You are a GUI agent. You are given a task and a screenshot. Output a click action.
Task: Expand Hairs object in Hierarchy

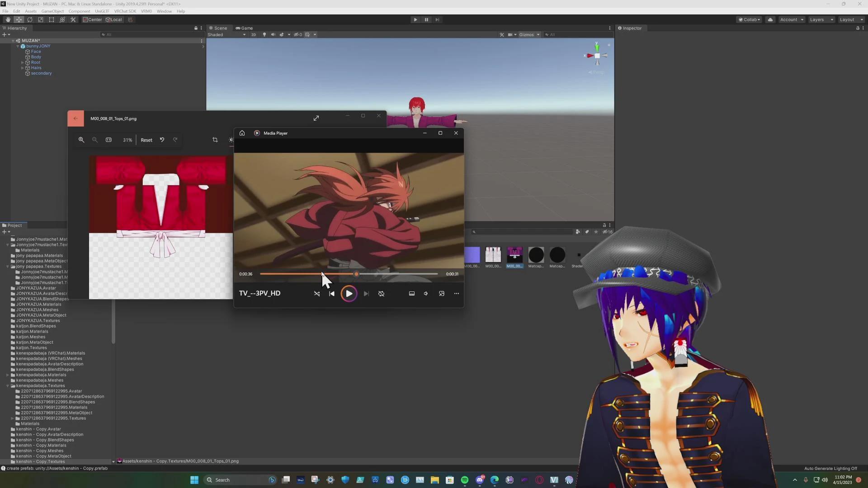(x=23, y=68)
